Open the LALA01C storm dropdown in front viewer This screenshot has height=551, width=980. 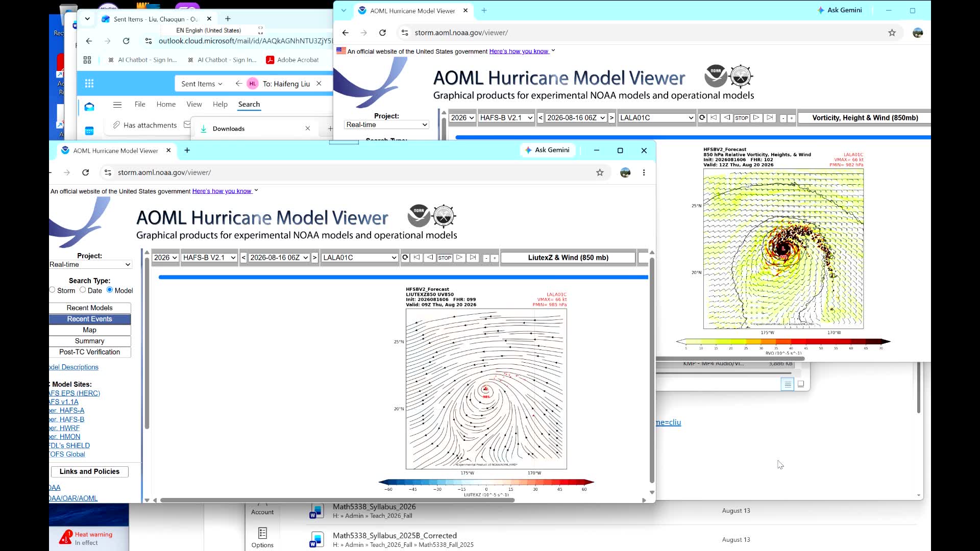360,258
